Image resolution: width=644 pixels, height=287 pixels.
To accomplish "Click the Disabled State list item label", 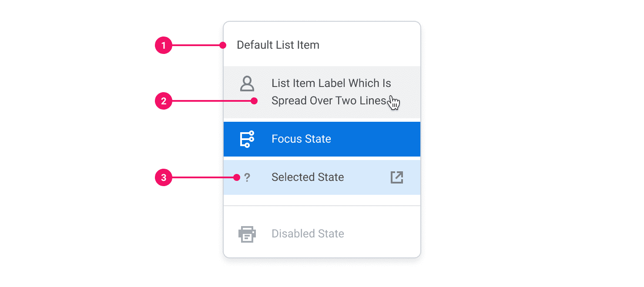I will point(308,234).
